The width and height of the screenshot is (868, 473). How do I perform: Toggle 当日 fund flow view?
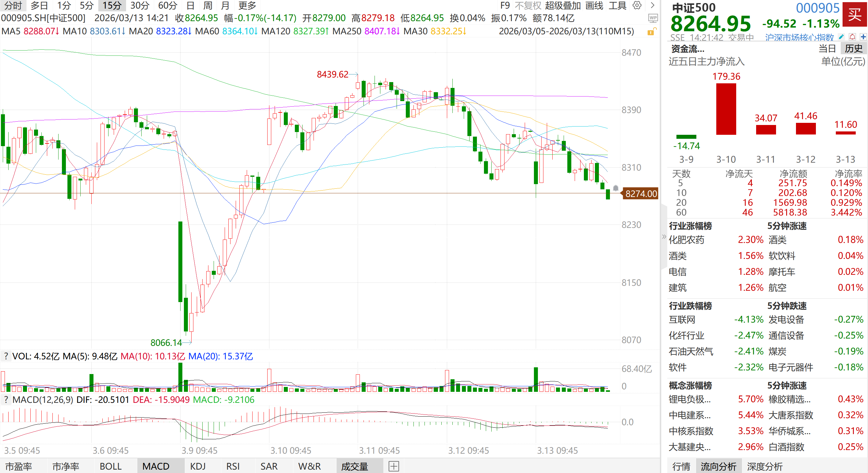827,48
